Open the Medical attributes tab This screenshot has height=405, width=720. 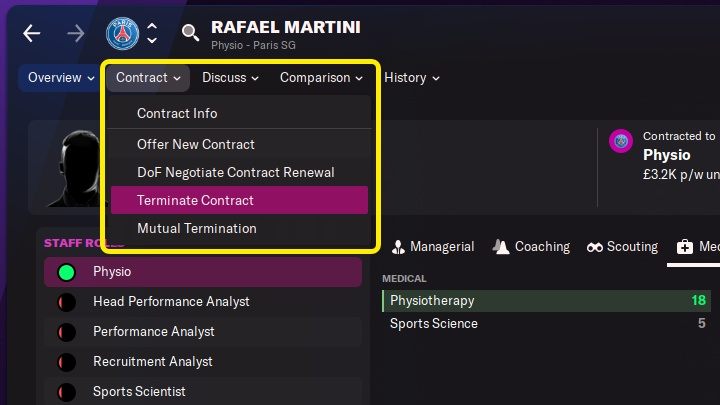pyautogui.click(x=697, y=247)
